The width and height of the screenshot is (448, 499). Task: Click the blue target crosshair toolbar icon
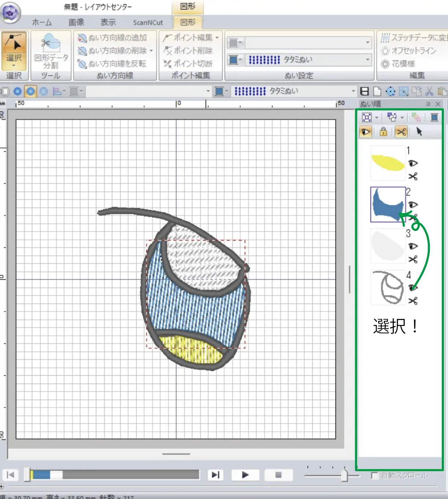click(390, 91)
